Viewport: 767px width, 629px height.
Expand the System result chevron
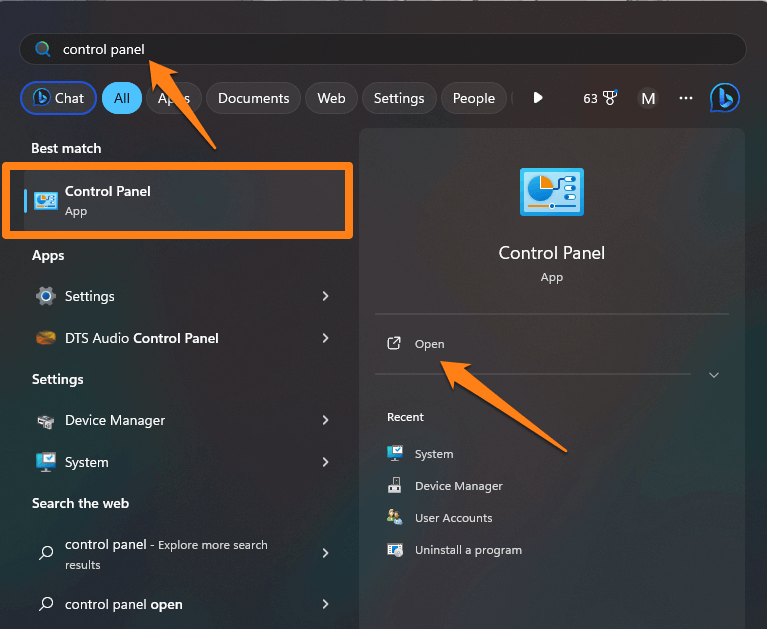click(x=325, y=462)
